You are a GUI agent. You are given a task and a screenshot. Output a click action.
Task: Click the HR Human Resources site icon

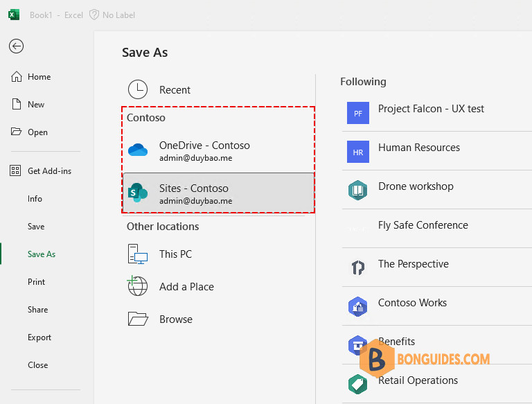pos(358,152)
